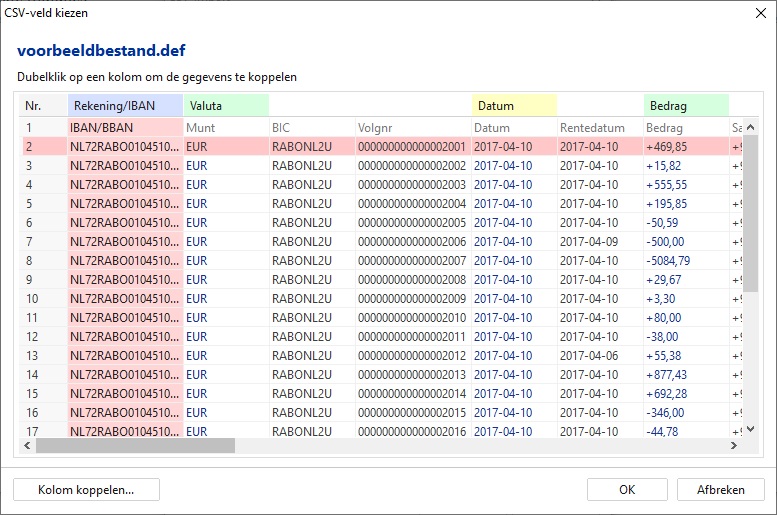777x515 pixels.
Task: Click the IBAN cell in row 2
Action: coord(125,147)
